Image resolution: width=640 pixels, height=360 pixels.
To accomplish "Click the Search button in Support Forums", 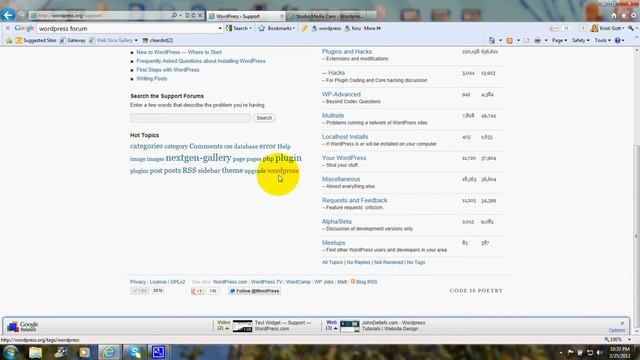I will pyautogui.click(x=264, y=118).
